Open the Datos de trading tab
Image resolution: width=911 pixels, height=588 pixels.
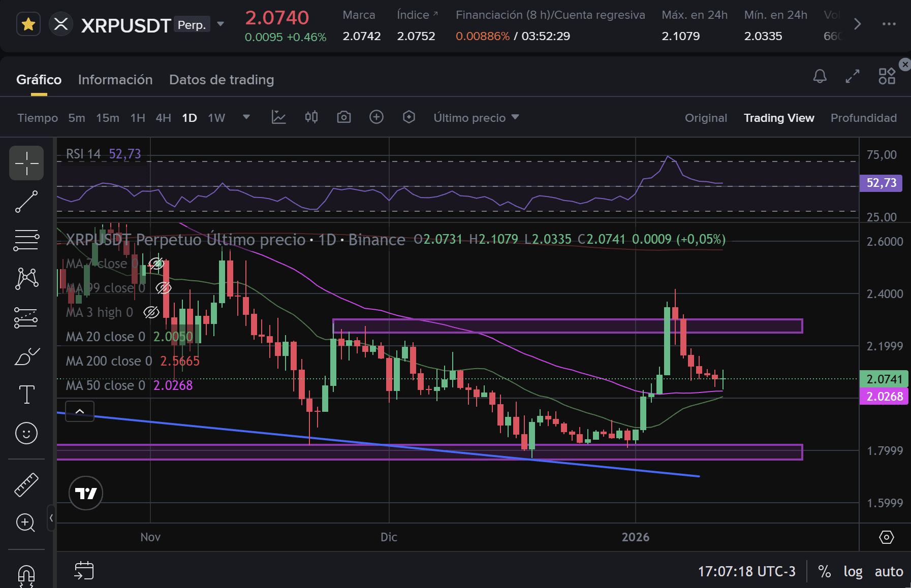pyautogui.click(x=222, y=80)
